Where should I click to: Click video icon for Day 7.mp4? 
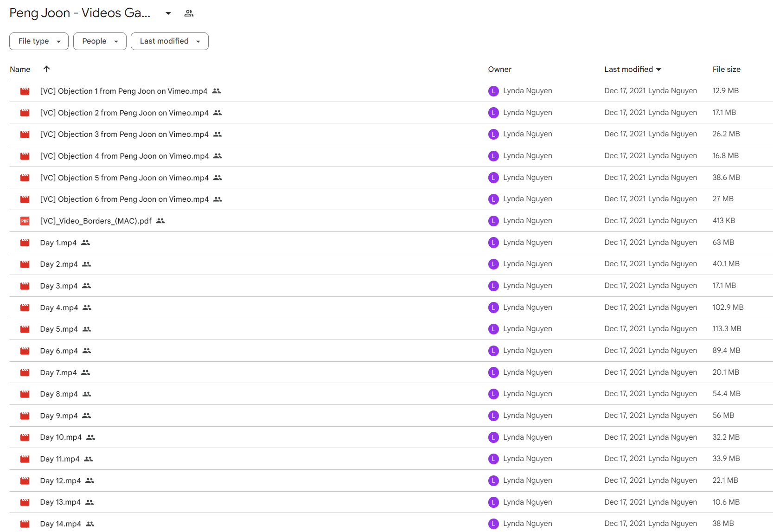[x=25, y=372]
